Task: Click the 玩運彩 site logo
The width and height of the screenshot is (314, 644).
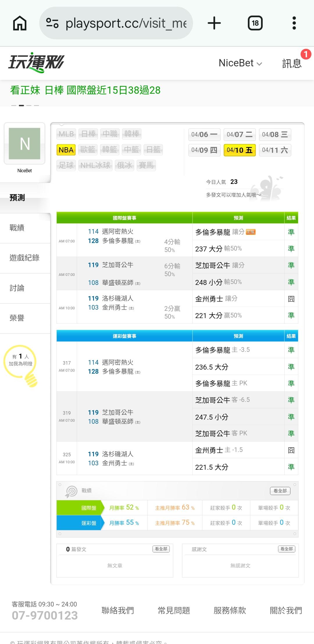Action: click(36, 63)
